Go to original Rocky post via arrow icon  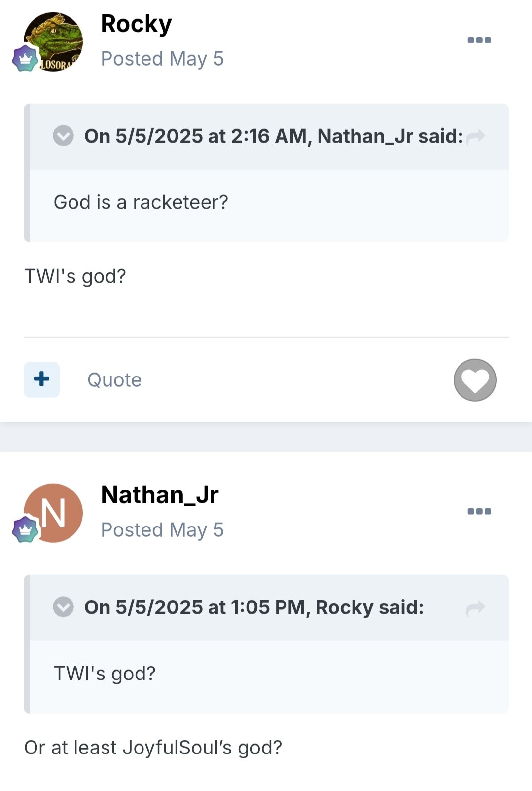click(x=476, y=607)
